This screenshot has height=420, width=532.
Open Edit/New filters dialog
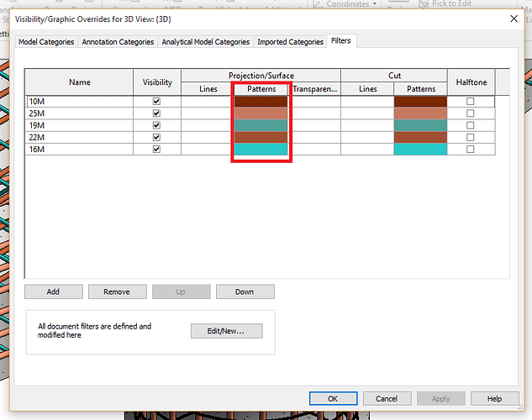click(226, 331)
